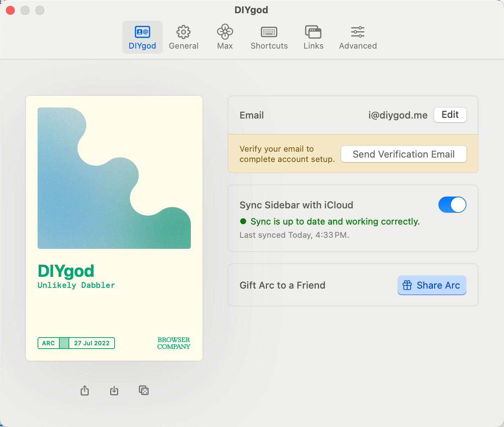Randomize card design with the dice icon
This screenshot has width=504, height=427.
(144, 390)
